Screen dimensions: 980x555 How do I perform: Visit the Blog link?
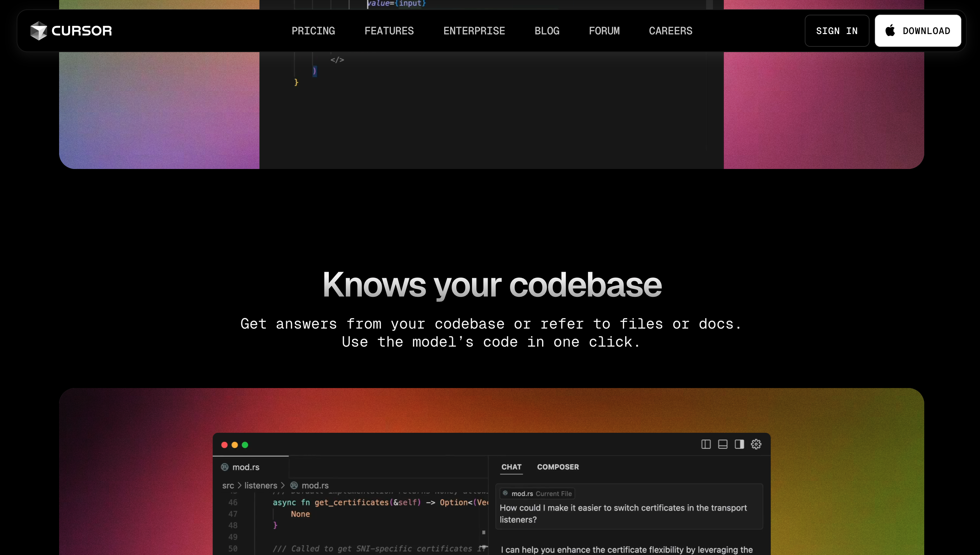547,31
